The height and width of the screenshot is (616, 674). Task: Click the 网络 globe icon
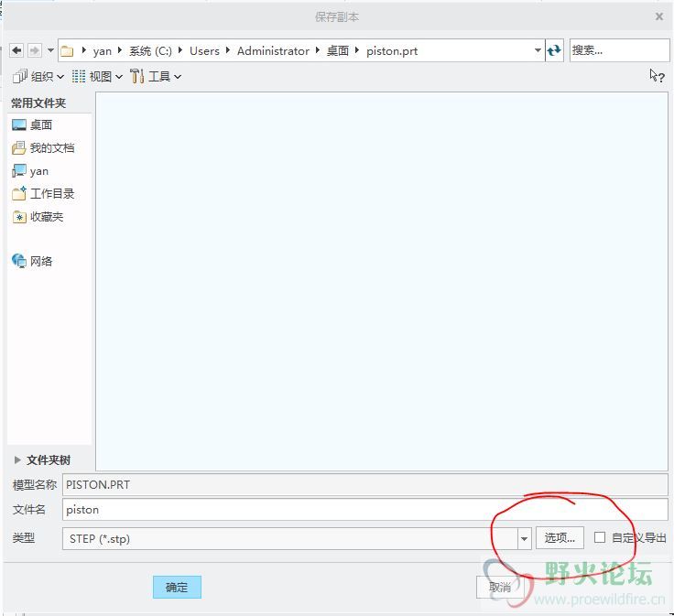tap(19, 261)
